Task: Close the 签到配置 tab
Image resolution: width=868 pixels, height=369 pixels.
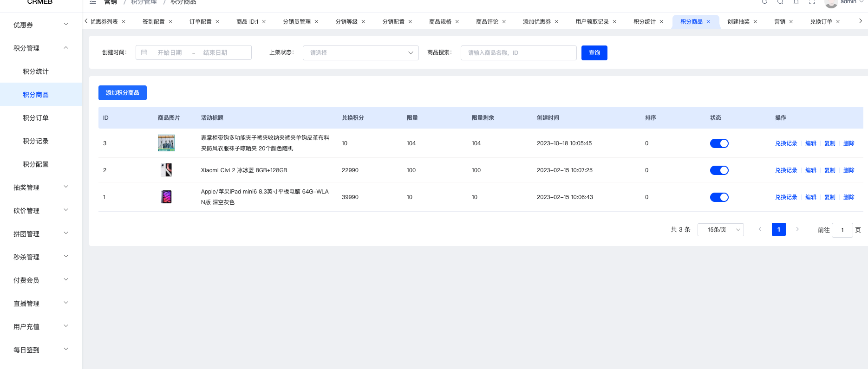Action: point(170,22)
